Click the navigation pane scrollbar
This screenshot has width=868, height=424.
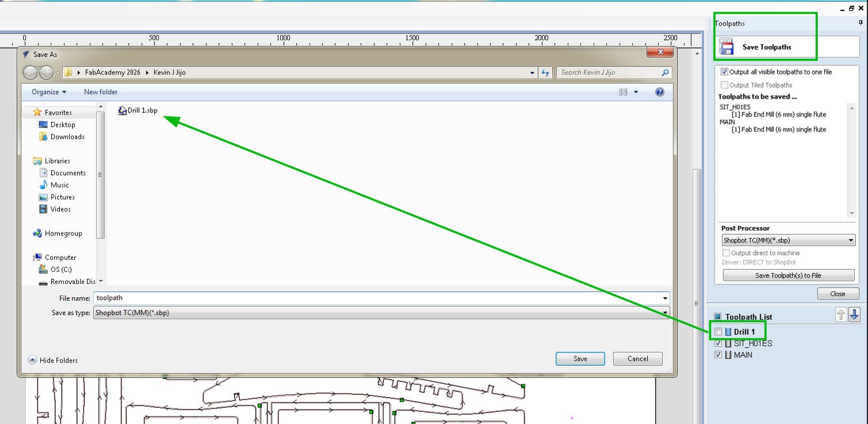click(x=101, y=174)
